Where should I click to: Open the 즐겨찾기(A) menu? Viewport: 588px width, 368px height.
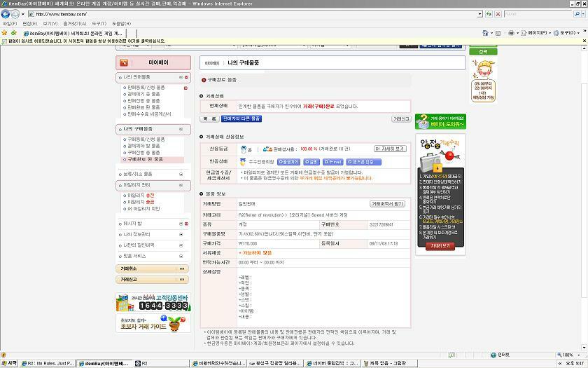click(x=75, y=23)
